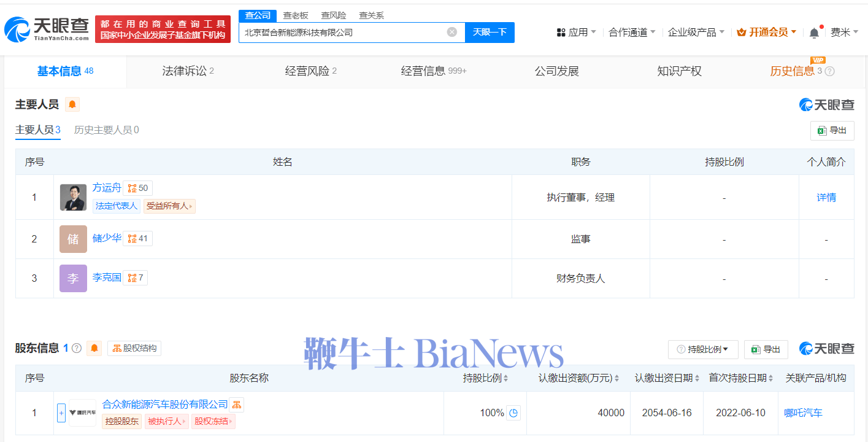
Task: Open 李克国 profile link
Action: 107,277
